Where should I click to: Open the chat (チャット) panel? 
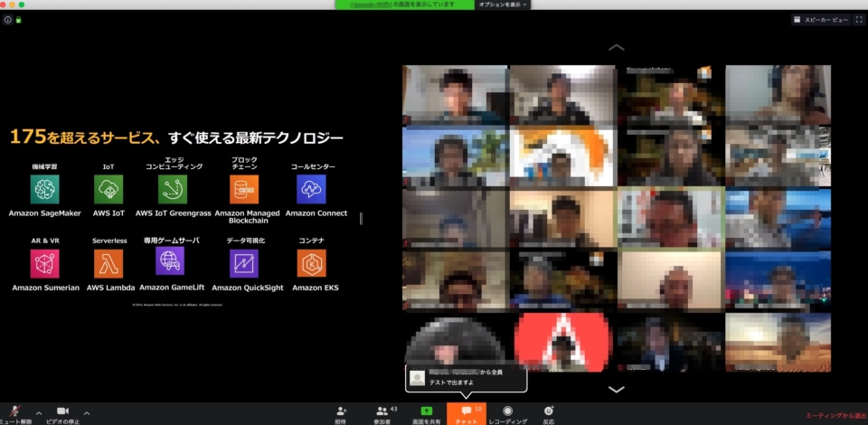[x=467, y=414]
